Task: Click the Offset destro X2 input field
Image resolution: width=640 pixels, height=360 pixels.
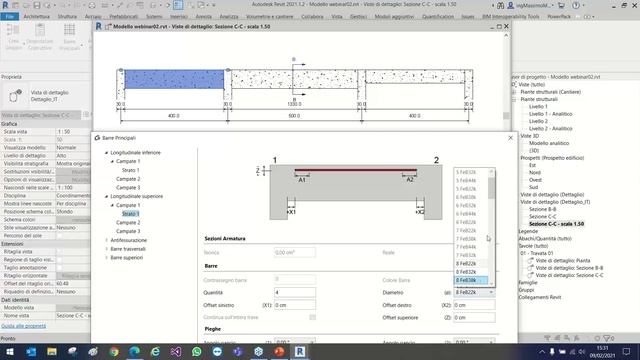Action: pyautogui.click(x=474, y=305)
